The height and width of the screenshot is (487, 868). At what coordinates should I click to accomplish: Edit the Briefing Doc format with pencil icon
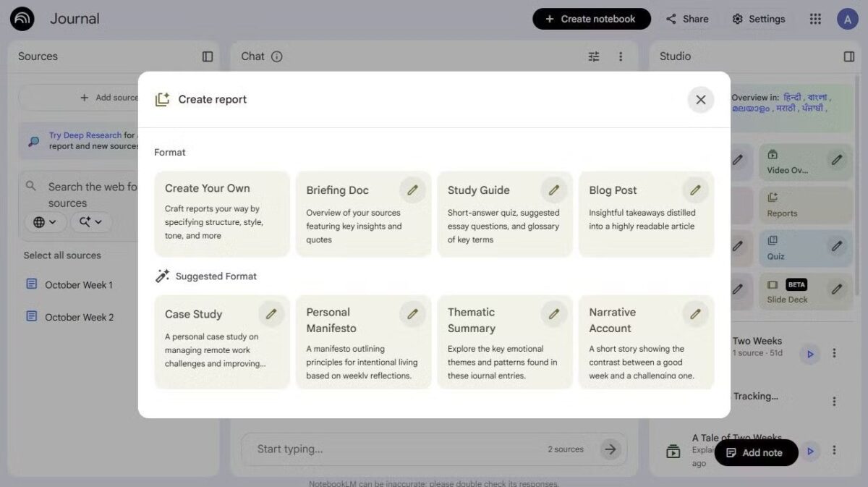pyautogui.click(x=412, y=190)
